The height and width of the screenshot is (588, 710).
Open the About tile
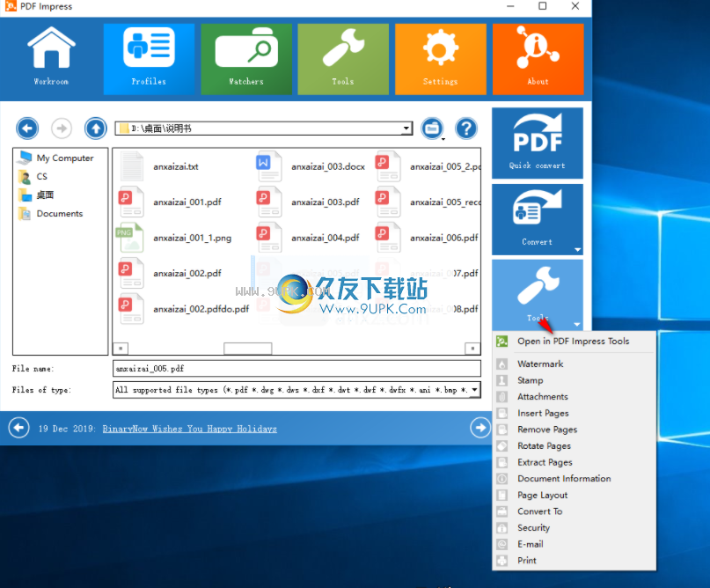pos(538,59)
